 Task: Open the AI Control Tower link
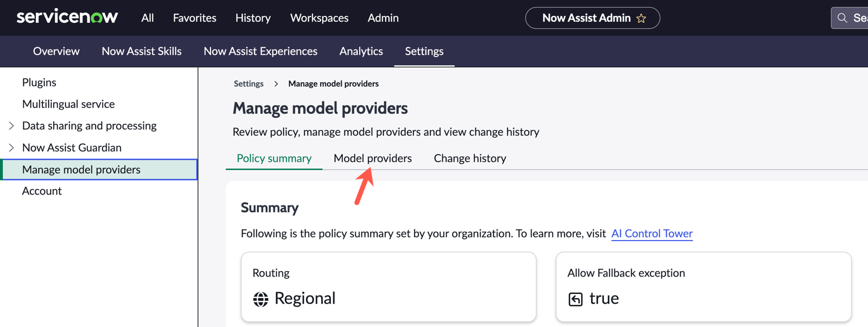(652, 234)
